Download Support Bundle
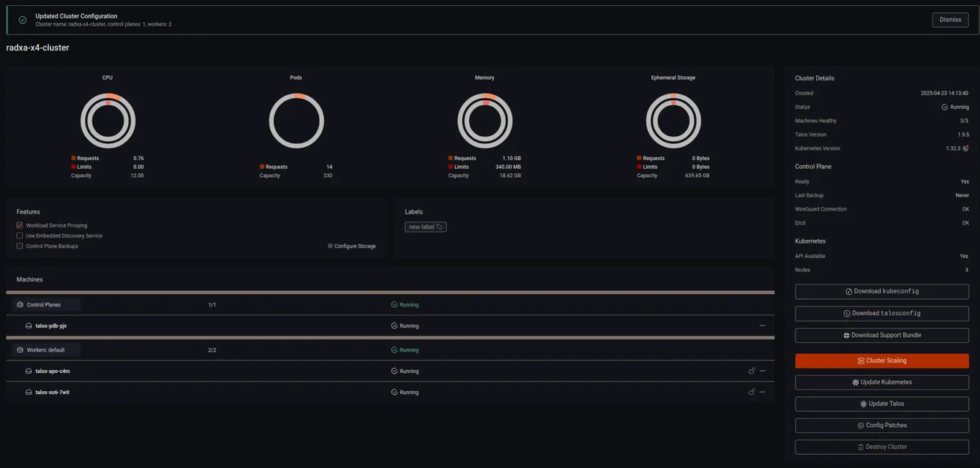This screenshot has height=468, width=980. coord(882,335)
